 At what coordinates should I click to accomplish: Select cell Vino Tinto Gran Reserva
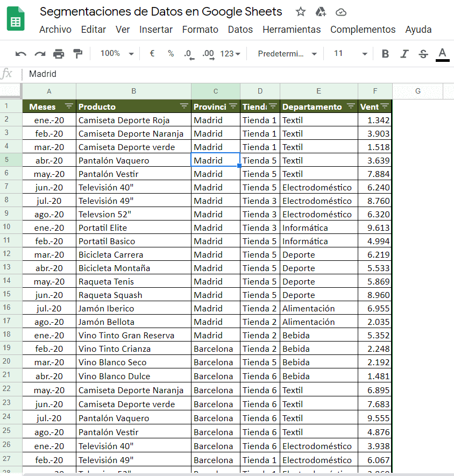[x=133, y=335]
